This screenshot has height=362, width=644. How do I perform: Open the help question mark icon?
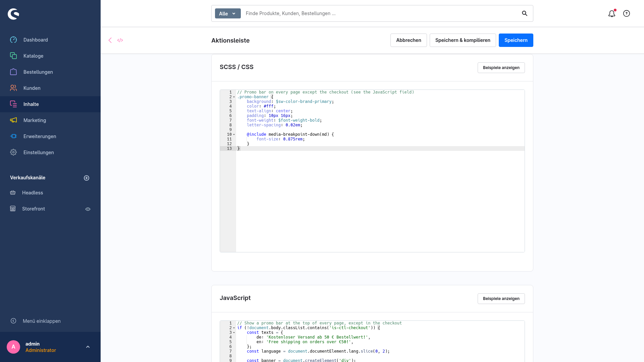pyautogui.click(x=627, y=13)
